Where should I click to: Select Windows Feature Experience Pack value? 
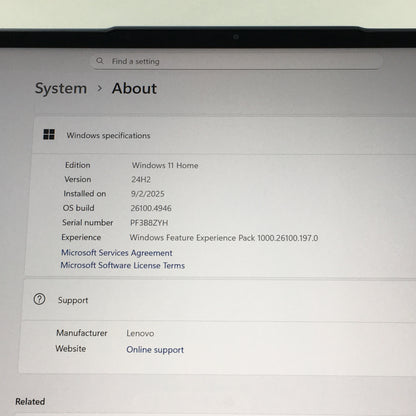point(224,238)
